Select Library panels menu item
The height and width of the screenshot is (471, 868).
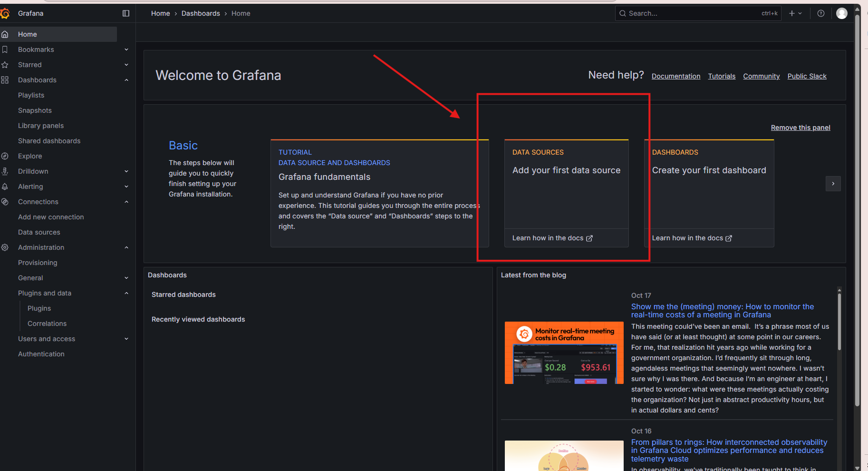[41, 126]
